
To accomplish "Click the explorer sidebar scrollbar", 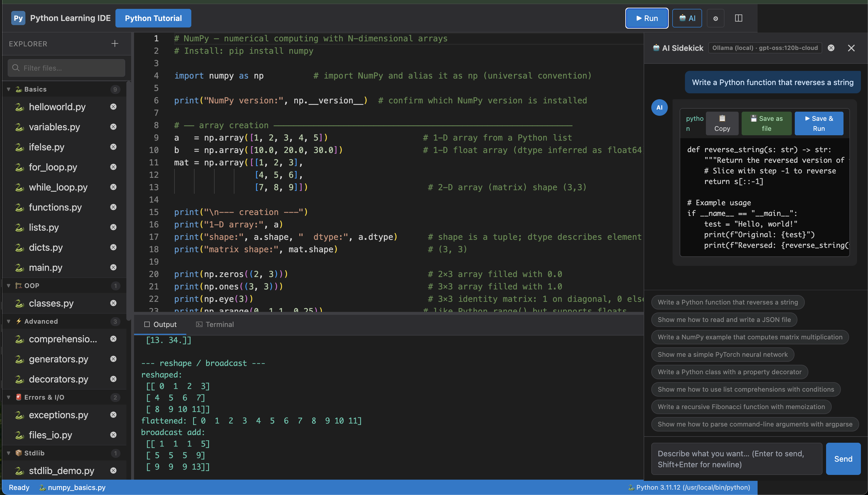I will pos(128,201).
